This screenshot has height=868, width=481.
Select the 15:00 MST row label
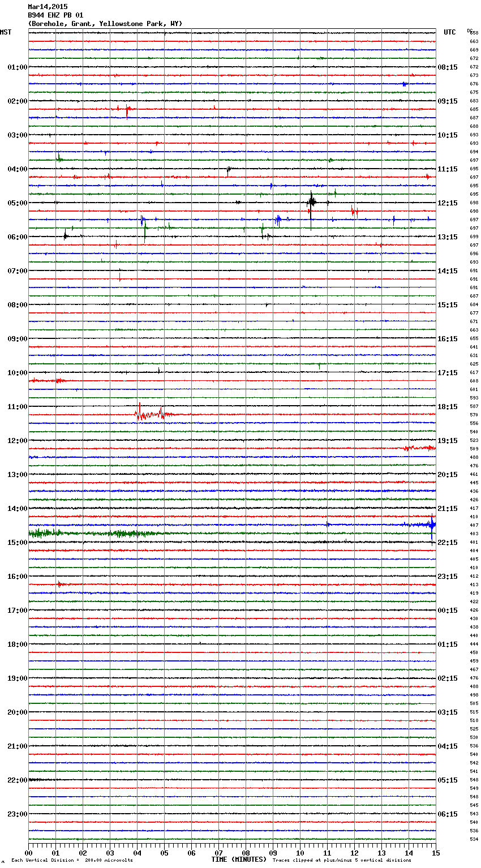tap(18, 543)
